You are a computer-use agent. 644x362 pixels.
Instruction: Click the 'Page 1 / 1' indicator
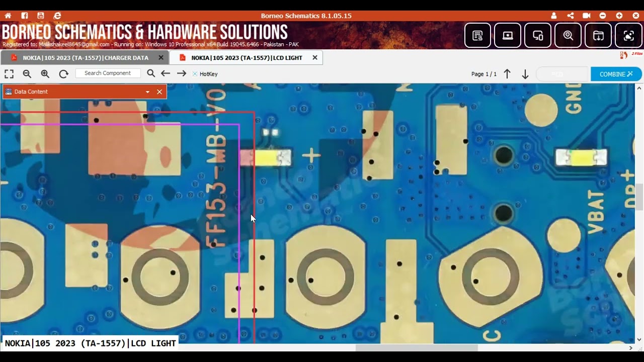(484, 74)
